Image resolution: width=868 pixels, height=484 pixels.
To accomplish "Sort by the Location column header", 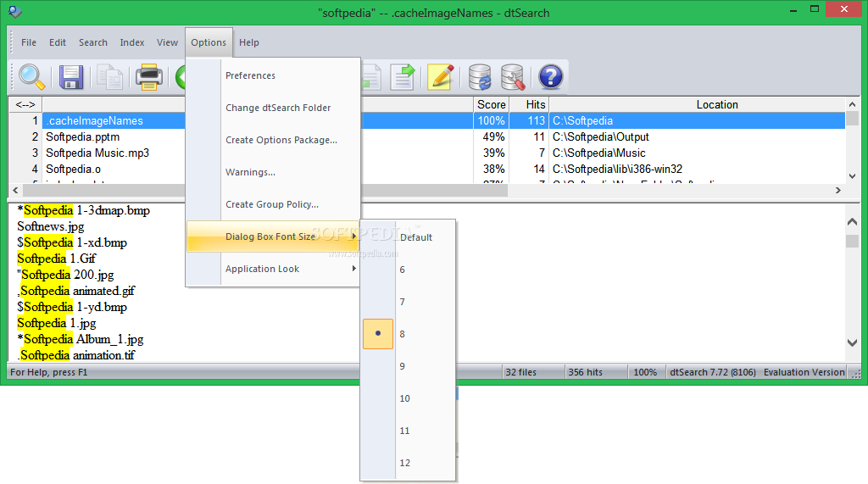I will (697, 104).
